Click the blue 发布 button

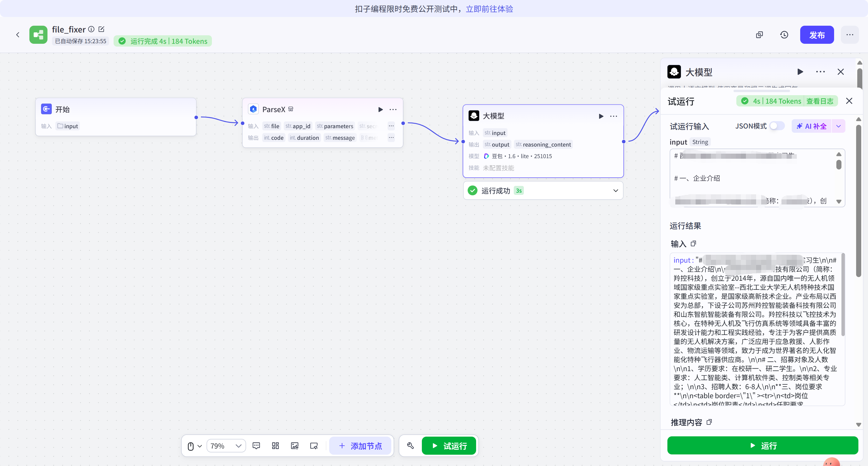pos(817,35)
